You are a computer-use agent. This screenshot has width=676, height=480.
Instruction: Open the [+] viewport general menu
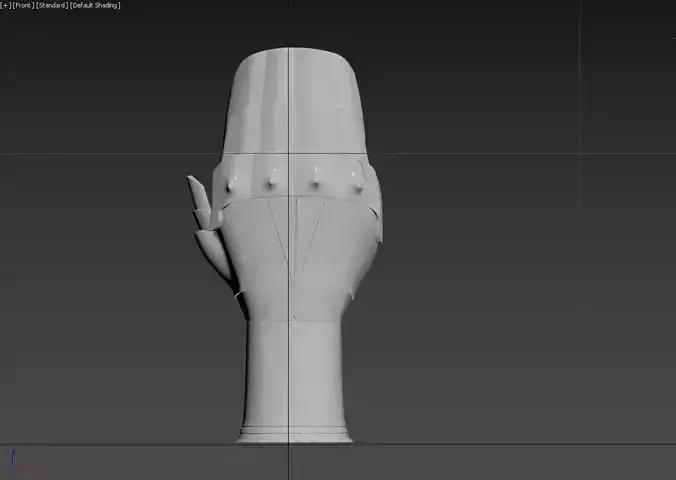tap(6, 6)
